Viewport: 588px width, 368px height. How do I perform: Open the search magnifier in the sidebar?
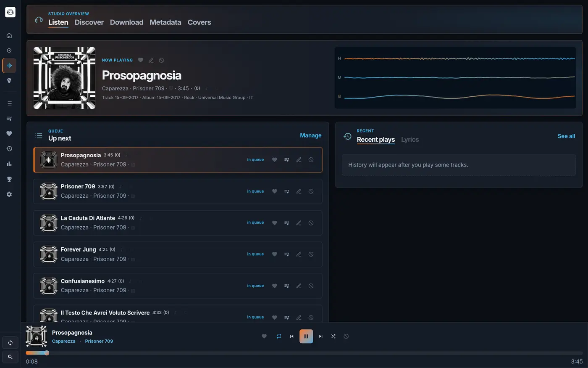10,357
